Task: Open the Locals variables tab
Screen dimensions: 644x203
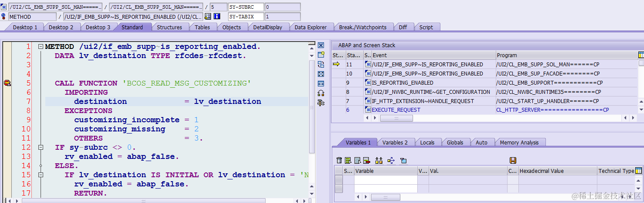Action: click(x=427, y=142)
